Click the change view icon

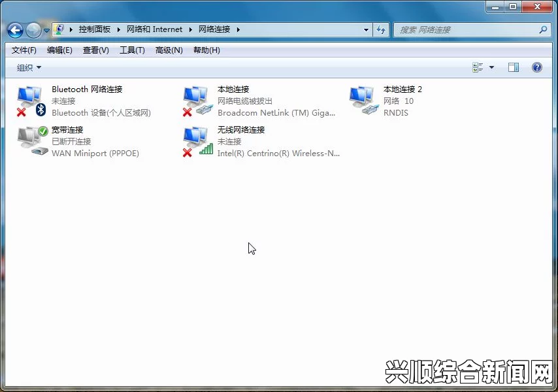[x=478, y=67]
